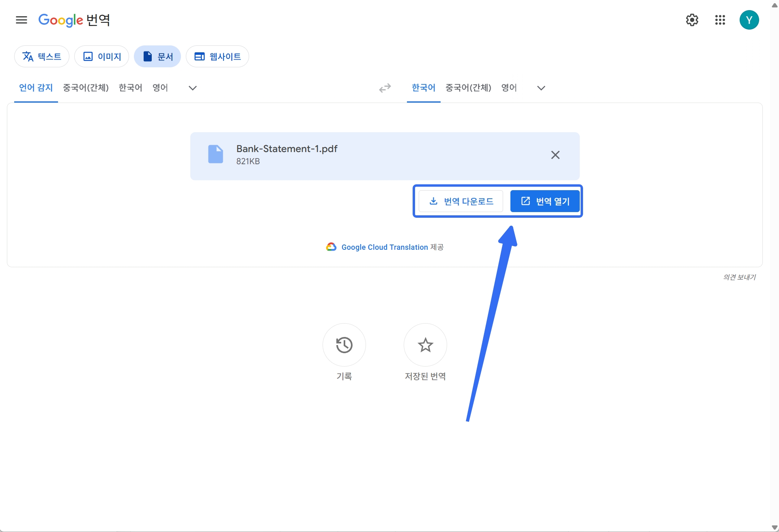Open the 저장된 번역 star icon
This screenshot has height=532, width=779.
point(425,345)
